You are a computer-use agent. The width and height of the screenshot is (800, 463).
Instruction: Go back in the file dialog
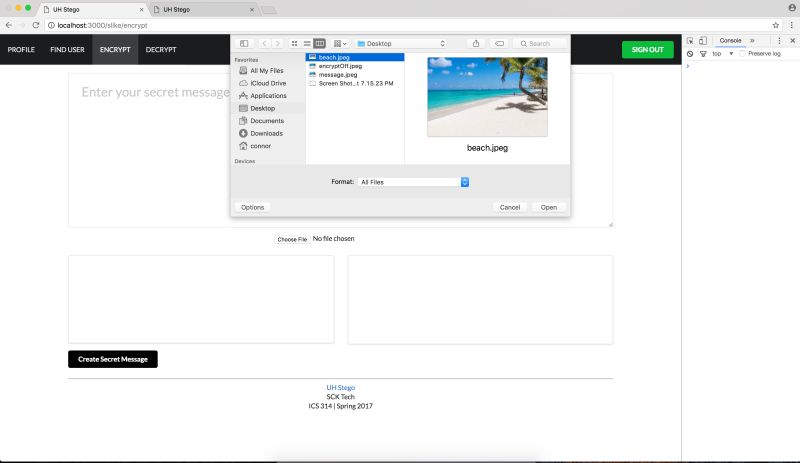pos(264,43)
